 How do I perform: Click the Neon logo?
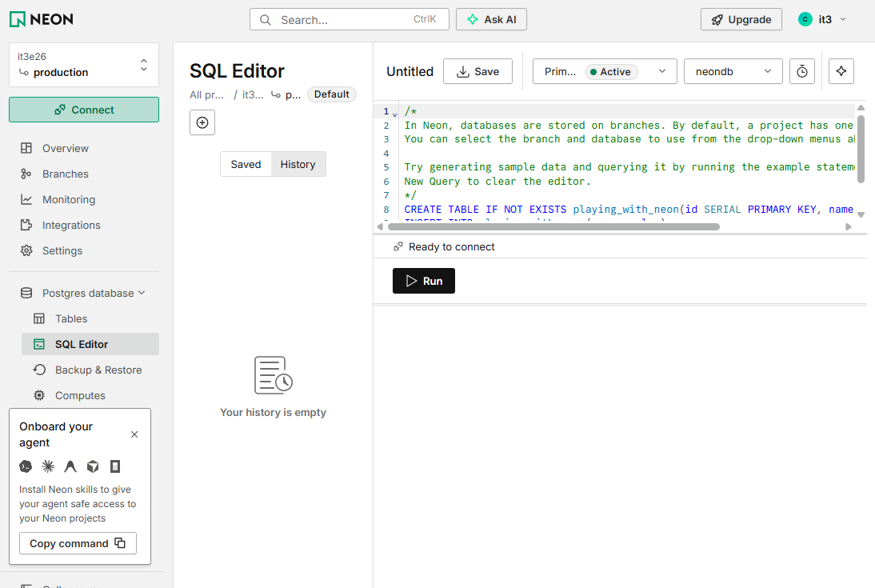click(x=42, y=19)
